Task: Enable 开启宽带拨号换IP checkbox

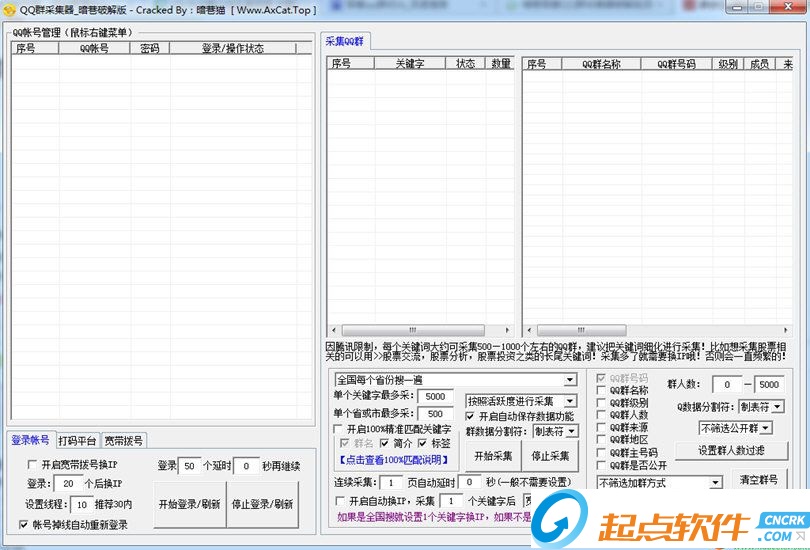Action: [32, 464]
